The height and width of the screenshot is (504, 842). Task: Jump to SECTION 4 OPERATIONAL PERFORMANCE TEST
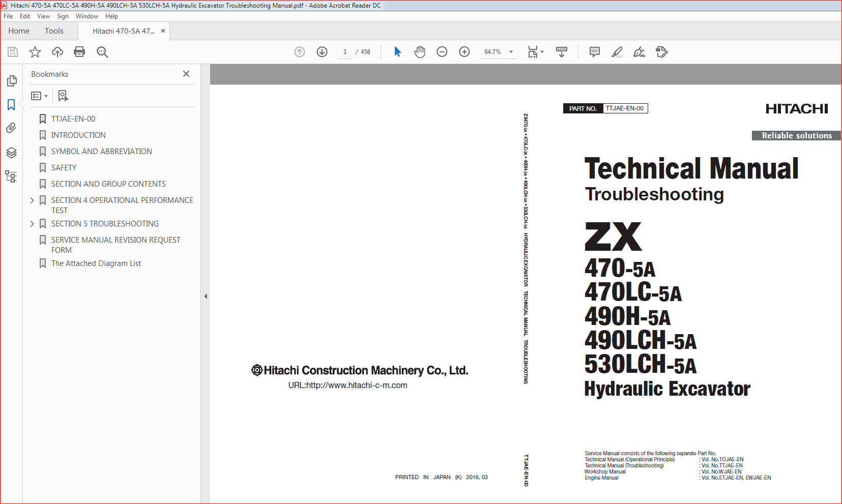coord(122,205)
